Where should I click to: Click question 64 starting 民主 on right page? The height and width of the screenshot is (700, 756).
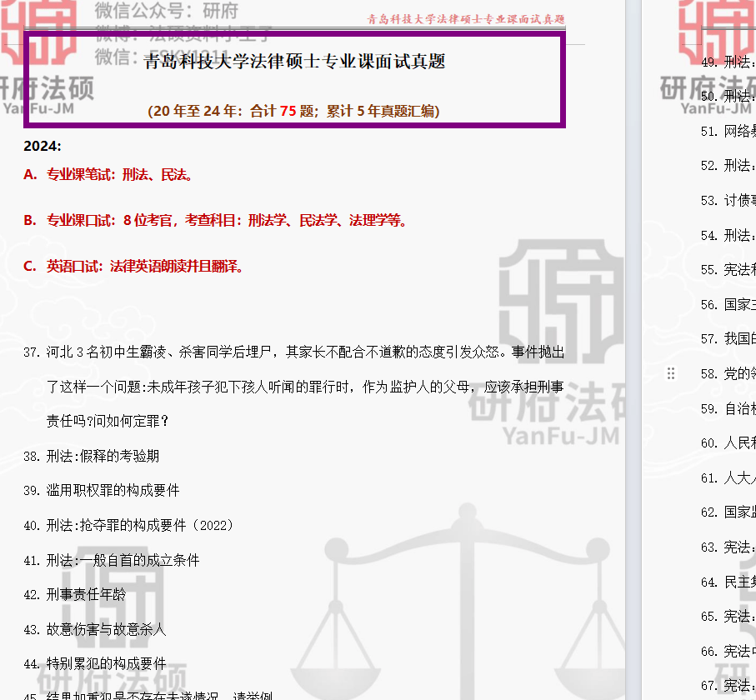coord(728,582)
